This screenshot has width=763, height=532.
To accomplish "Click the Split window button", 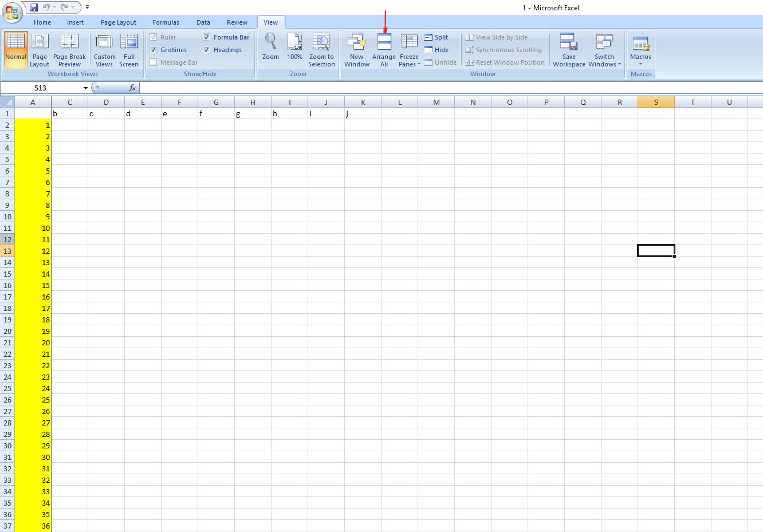I will (x=436, y=37).
